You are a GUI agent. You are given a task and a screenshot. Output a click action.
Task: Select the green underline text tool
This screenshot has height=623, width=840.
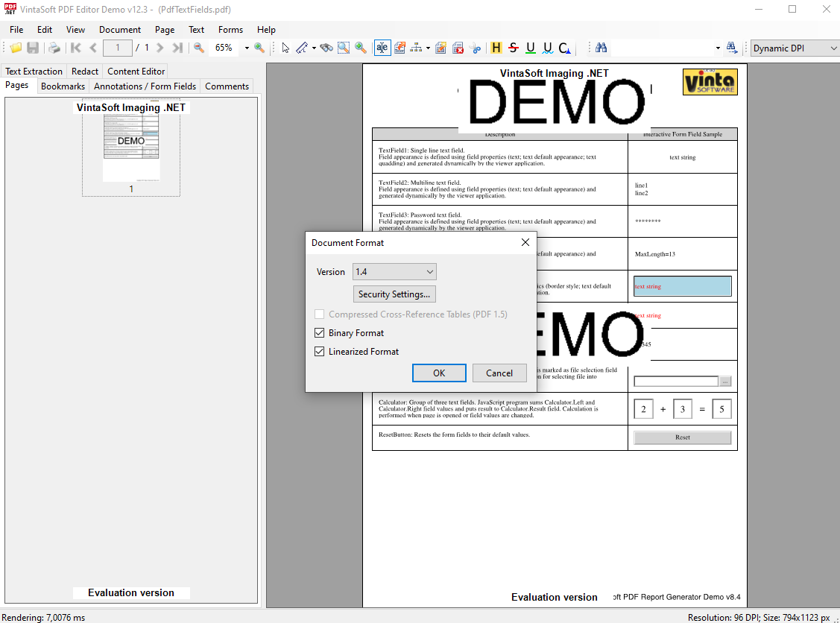click(531, 48)
